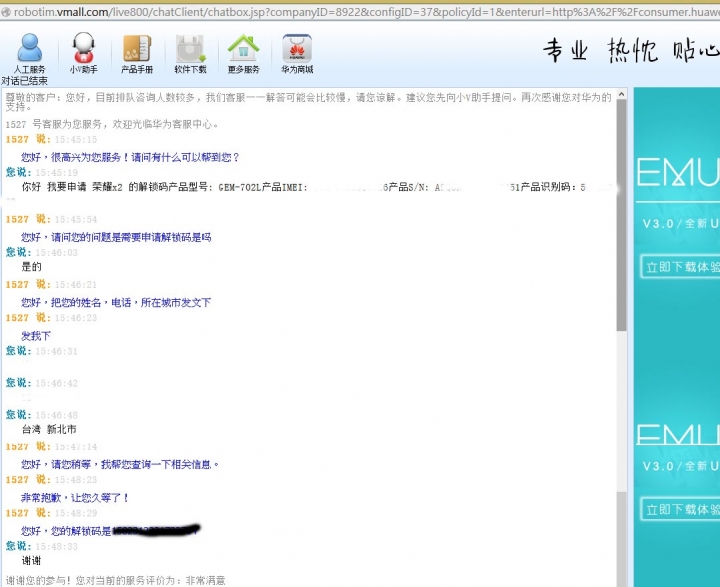
Task: Click message 您好，请您稍等，我帮您查询一下相关信息。
Action: tap(120, 464)
